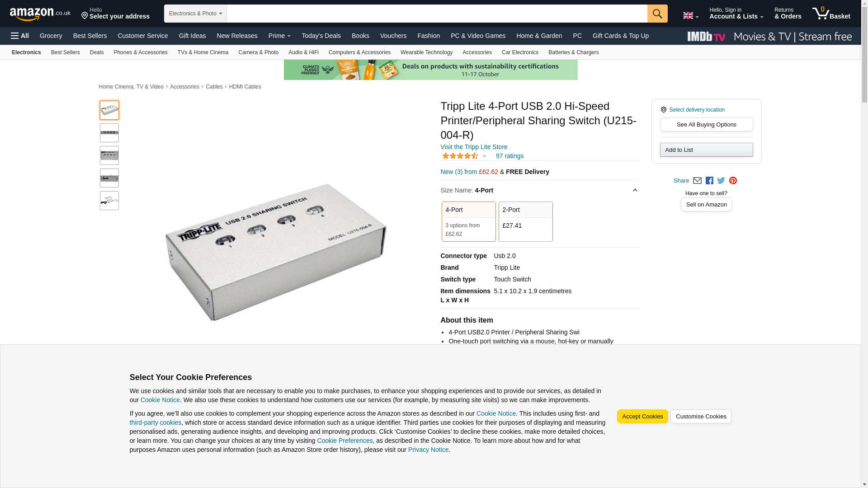Screen dimensions: 868x488
Task: Collapse the Size Name section chevron
Action: tap(635, 190)
